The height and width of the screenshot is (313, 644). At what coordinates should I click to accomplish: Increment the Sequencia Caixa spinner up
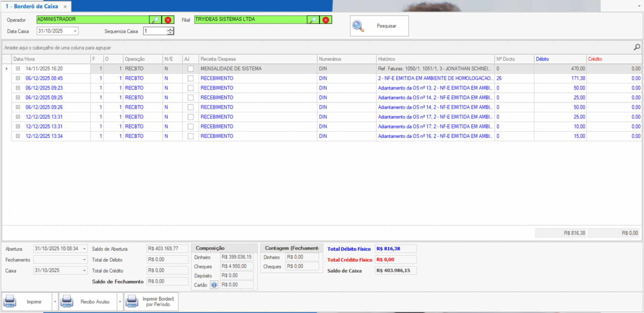pyautogui.click(x=170, y=29)
